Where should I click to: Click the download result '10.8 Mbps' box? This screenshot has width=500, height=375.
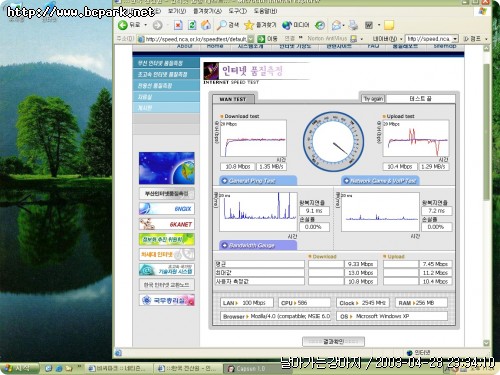238,167
